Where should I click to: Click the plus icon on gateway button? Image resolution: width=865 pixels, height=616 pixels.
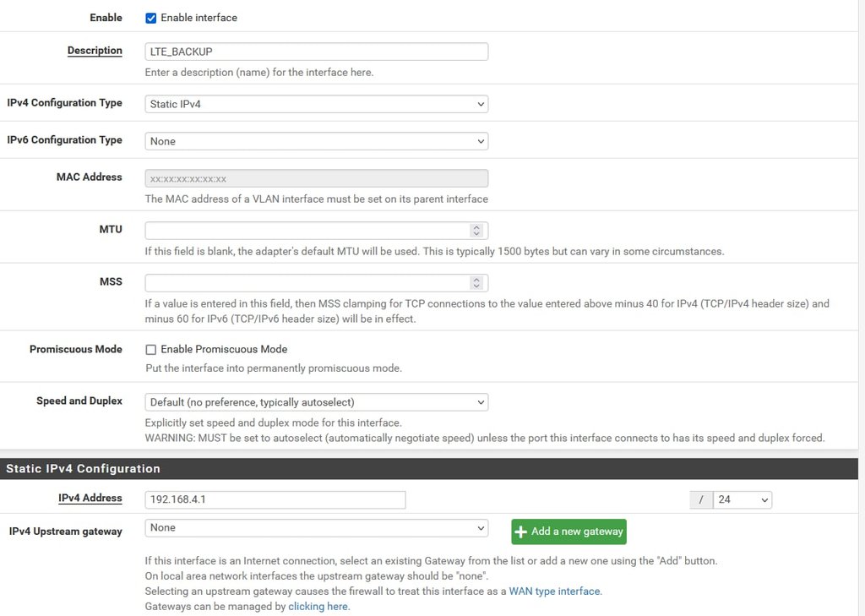pos(521,532)
